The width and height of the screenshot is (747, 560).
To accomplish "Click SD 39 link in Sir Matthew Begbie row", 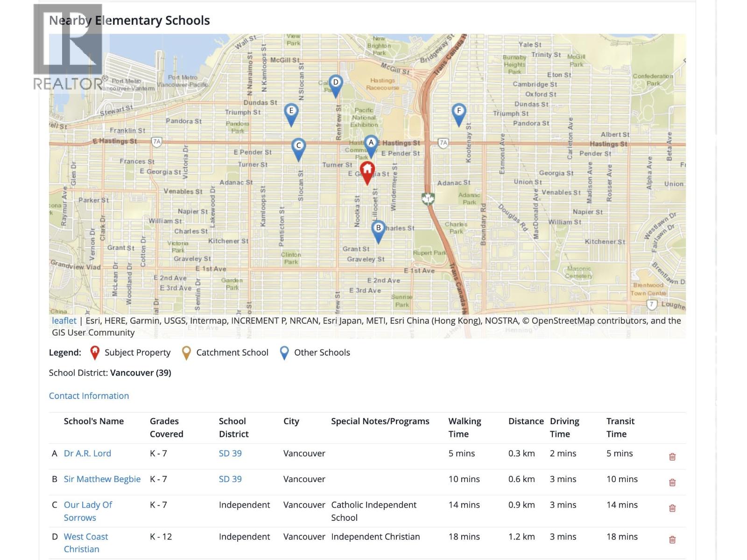I will [230, 479].
